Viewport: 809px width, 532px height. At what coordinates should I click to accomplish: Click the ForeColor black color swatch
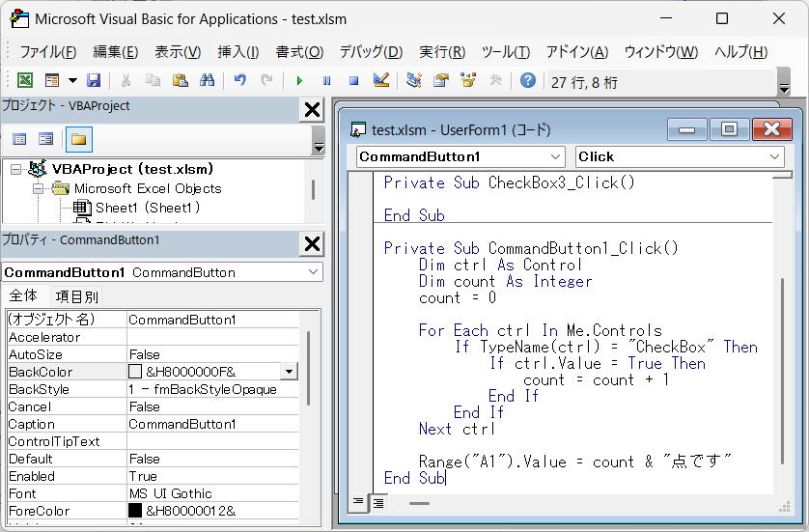[135, 511]
